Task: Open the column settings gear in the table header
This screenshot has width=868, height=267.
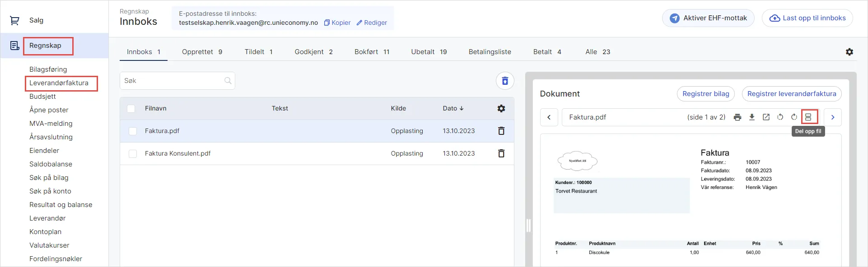Action: 501,108
